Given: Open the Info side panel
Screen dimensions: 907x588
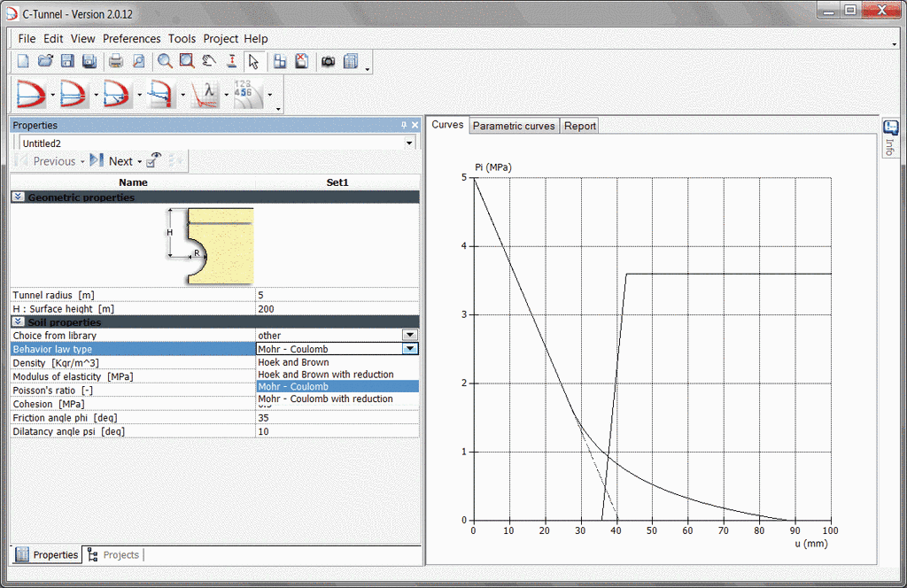Looking at the screenshot, I should [891, 138].
